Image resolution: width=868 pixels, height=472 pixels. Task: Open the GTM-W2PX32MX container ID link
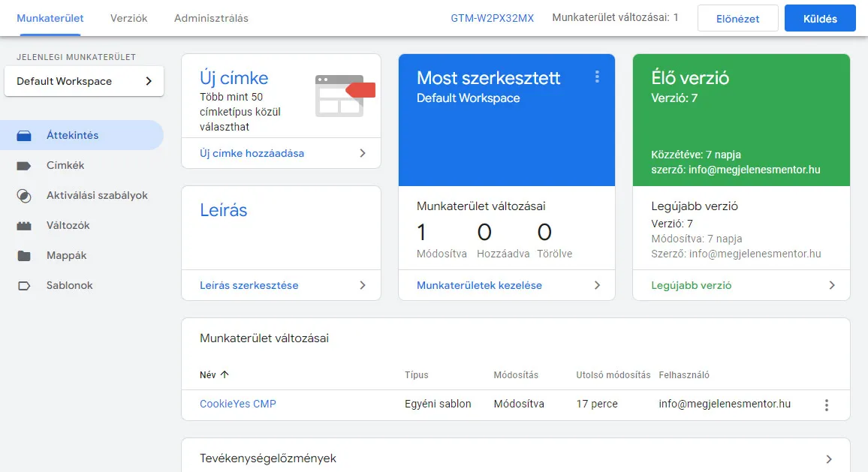coord(492,18)
